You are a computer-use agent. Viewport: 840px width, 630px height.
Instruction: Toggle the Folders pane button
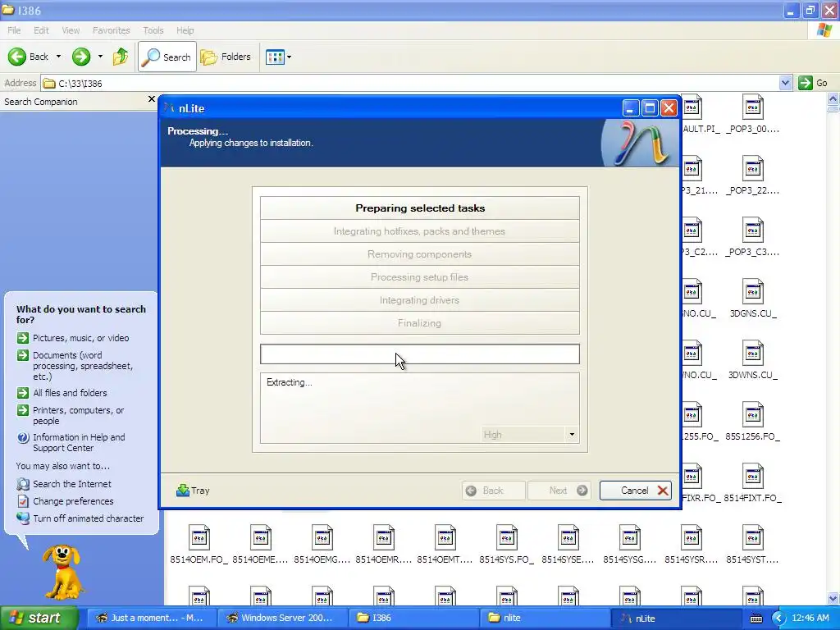(x=226, y=57)
